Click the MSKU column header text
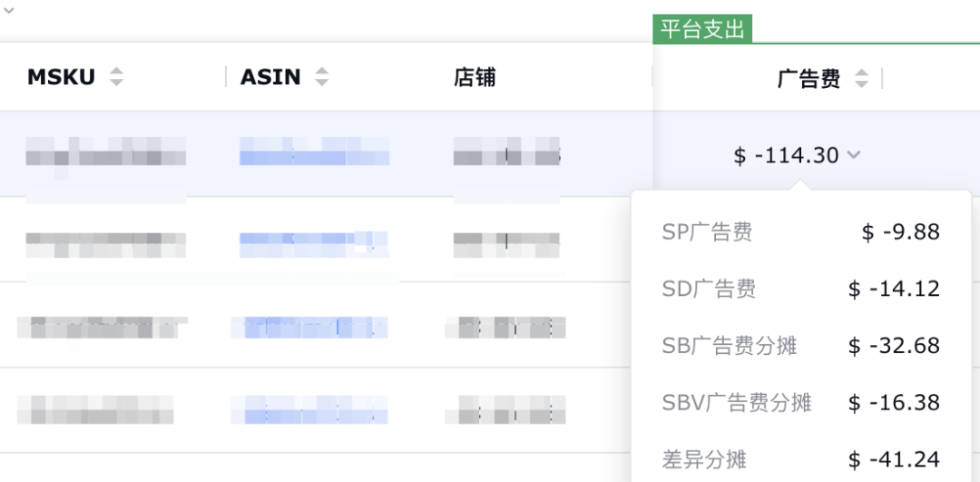The width and height of the screenshot is (980, 482). pos(62,77)
